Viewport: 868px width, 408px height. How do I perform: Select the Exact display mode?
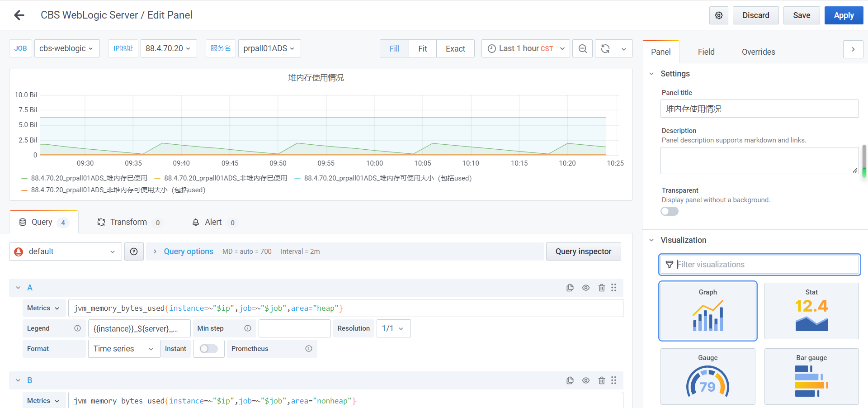coord(455,48)
